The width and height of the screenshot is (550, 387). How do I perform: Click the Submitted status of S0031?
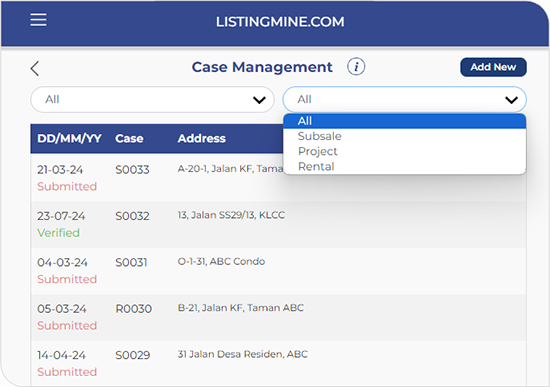pos(67,279)
